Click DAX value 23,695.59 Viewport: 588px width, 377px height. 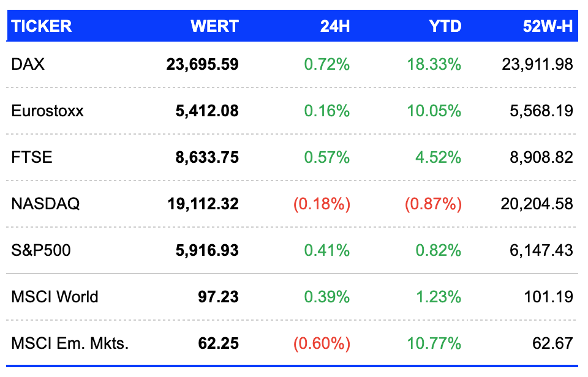(203, 64)
